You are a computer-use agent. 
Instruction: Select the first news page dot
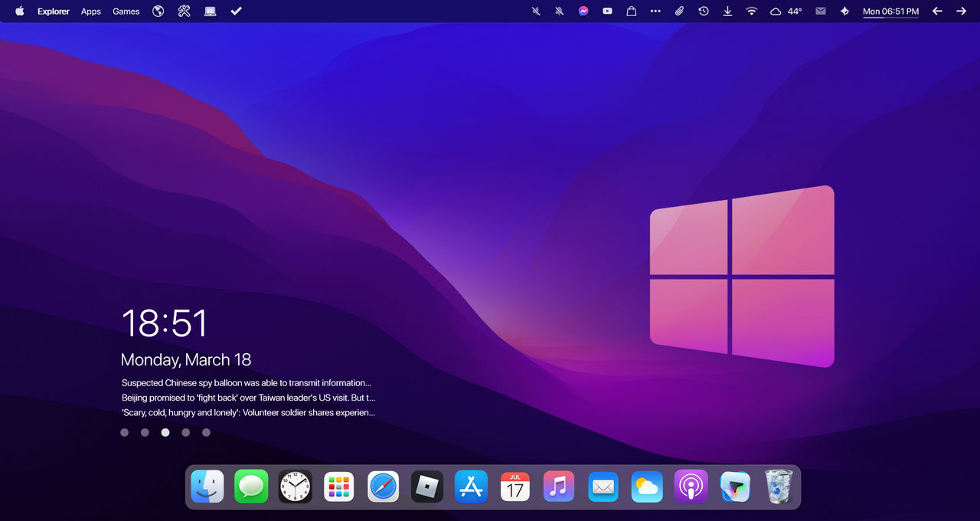point(125,432)
